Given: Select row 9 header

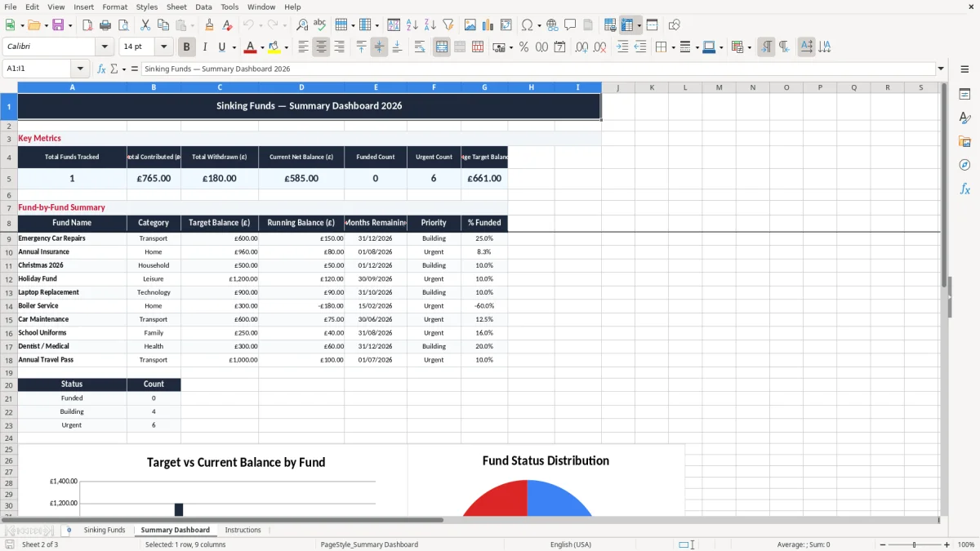Looking at the screenshot, I should [9, 238].
